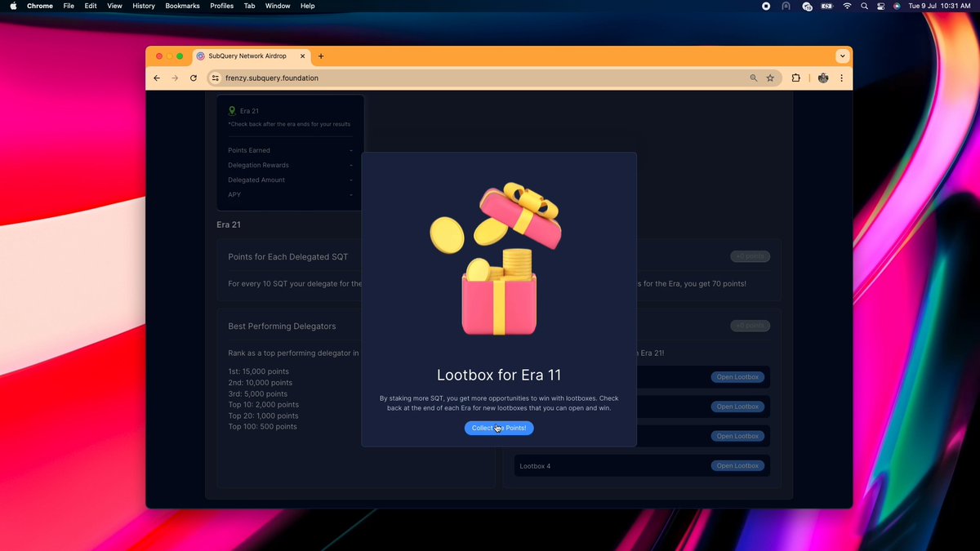Viewport: 980px width, 551px height.
Task: Click the zoom magnifier icon in address bar
Action: pyautogui.click(x=754, y=78)
